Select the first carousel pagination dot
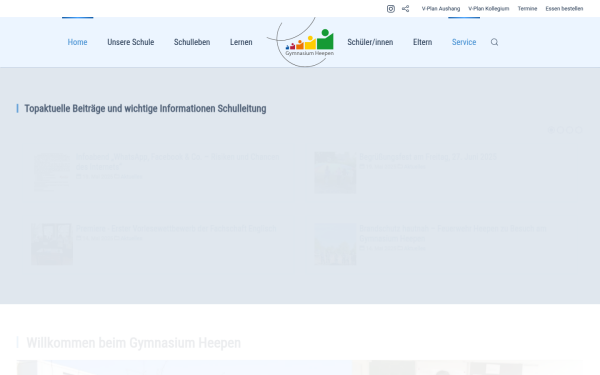 (x=551, y=130)
